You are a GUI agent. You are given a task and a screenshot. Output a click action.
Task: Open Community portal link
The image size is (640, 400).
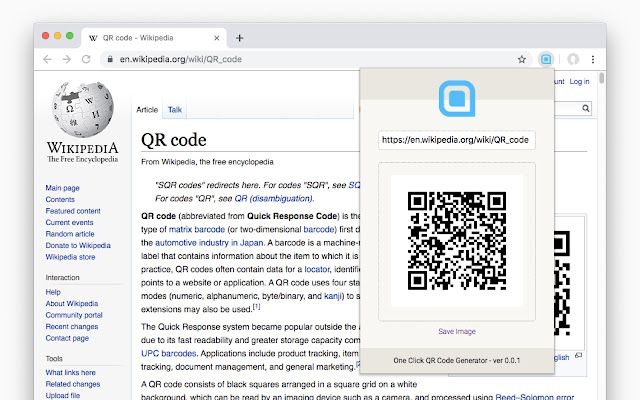click(x=74, y=315)
